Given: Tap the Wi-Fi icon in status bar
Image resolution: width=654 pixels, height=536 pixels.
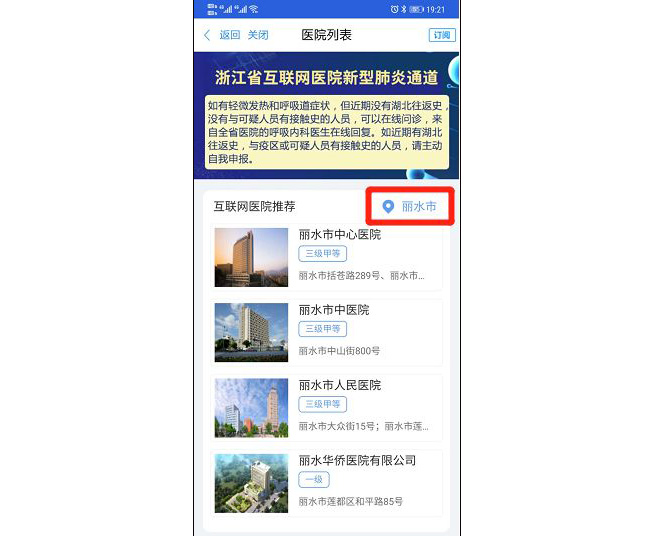Looking at the screenshot, I should pyautogui.click(x=253, y=9).
